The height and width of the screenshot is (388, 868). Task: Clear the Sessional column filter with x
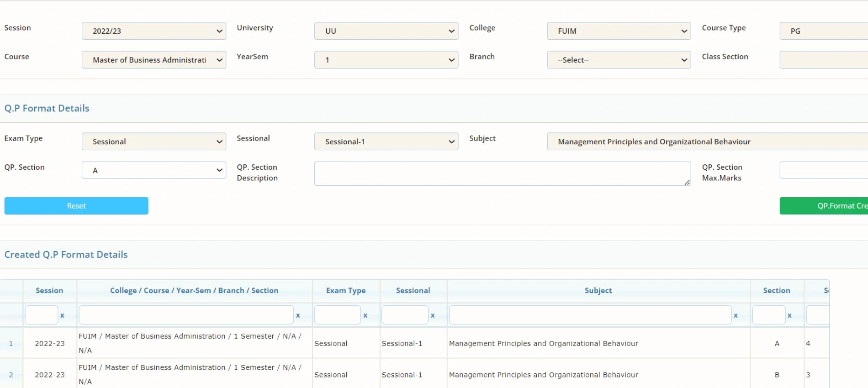433,315
